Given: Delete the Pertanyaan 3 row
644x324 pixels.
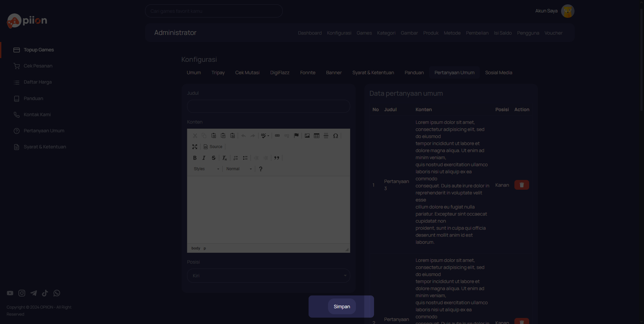Looking at the screenshot, I should [522, 185].
